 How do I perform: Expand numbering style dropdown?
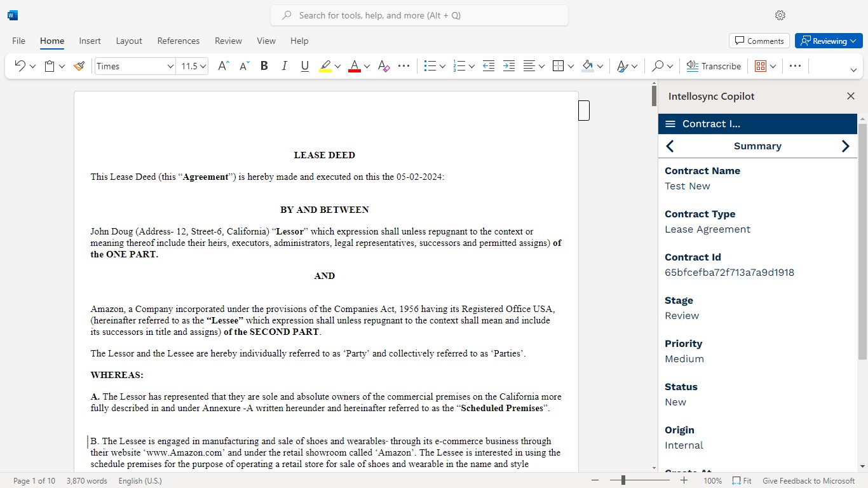click(x=471, y=66)
